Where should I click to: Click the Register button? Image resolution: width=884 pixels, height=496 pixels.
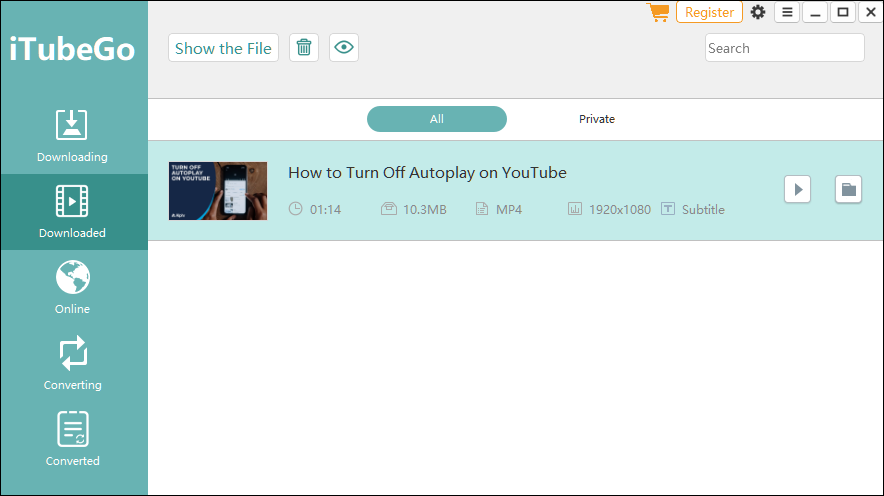709,12
